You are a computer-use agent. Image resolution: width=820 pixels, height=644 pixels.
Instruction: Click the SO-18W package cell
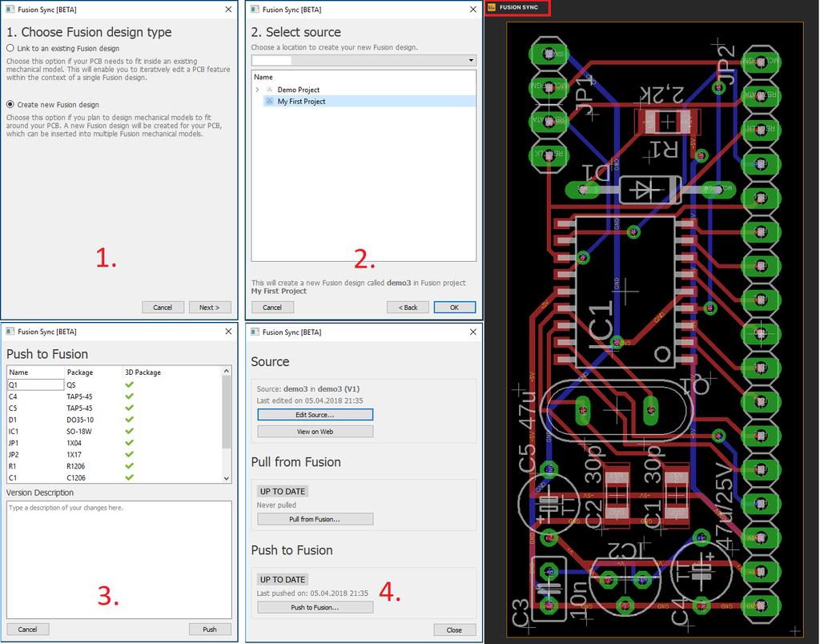click(79, 431)
